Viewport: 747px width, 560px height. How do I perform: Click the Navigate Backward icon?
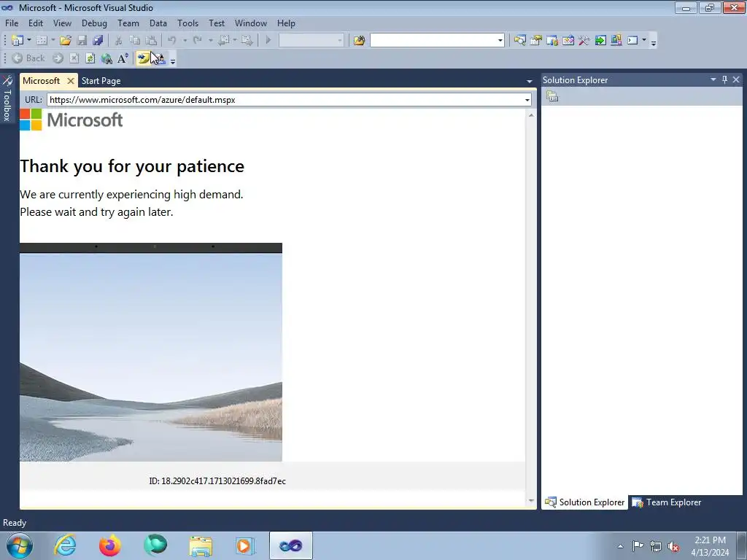pos(223,41)
